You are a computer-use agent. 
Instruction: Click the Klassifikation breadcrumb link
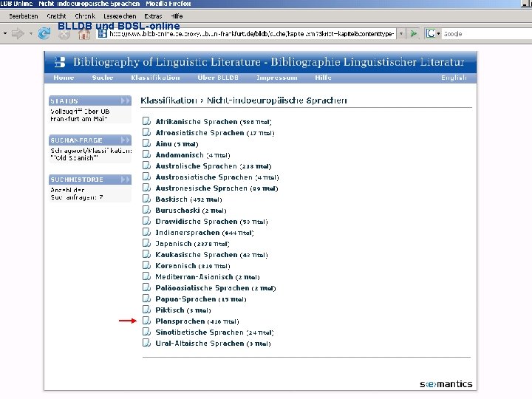(x=168, y=100)
